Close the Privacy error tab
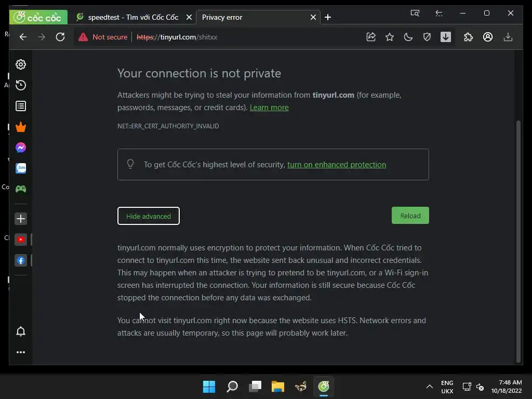This screenshot has width=532, height=399. click(x=313, y=17)
